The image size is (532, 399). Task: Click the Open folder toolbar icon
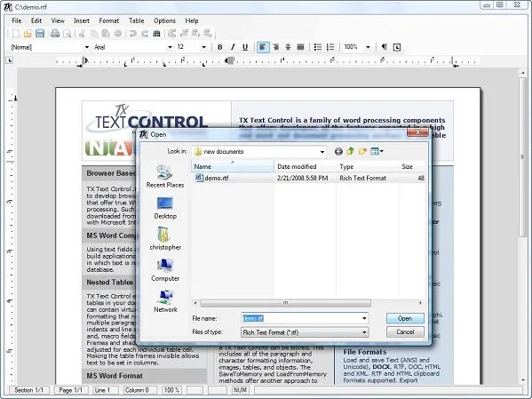[28, 33]
